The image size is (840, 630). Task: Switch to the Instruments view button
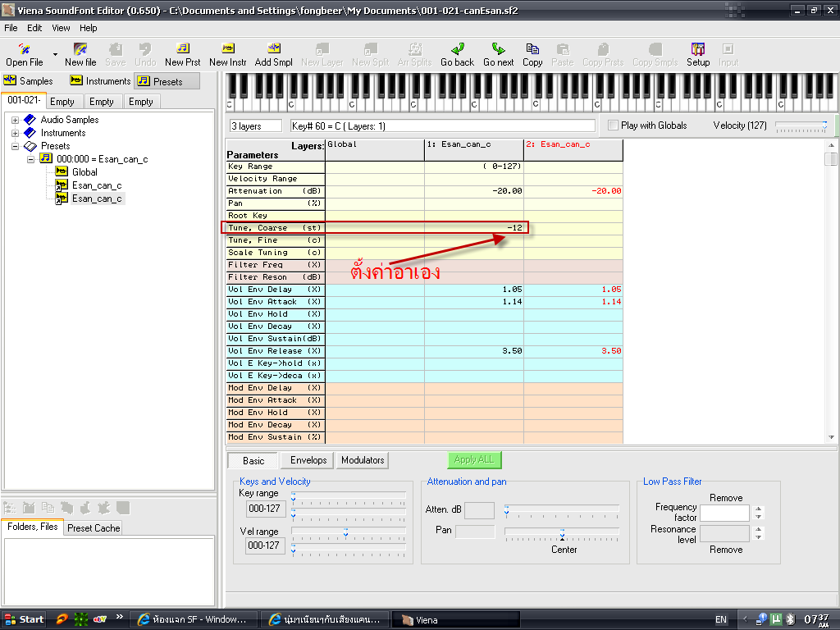(100, 81)
